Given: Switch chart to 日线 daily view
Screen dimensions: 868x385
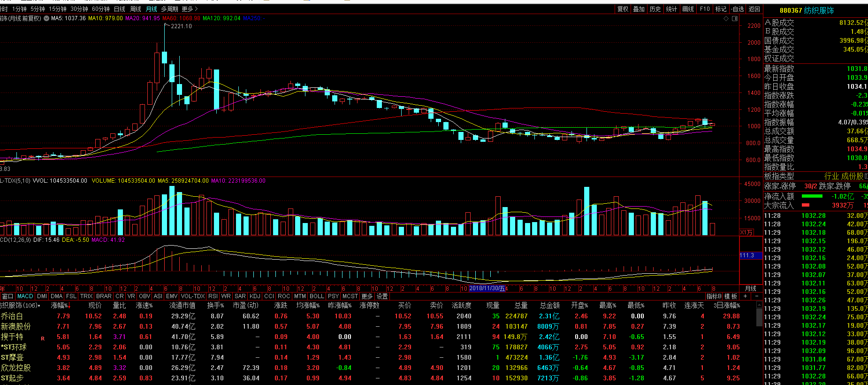Looking at the screenshot, I should coord(120,9).
